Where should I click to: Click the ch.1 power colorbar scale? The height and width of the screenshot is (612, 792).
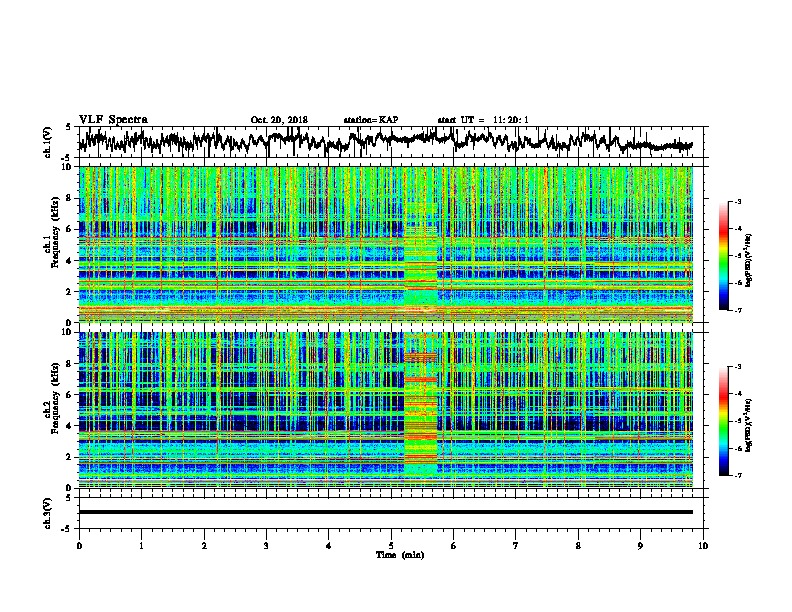click(723, 256)
